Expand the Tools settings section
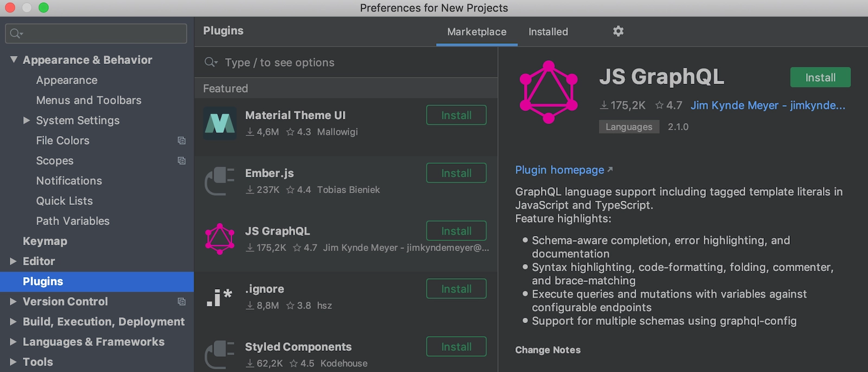This screenshot has width=868, height=372. (14, 362)
